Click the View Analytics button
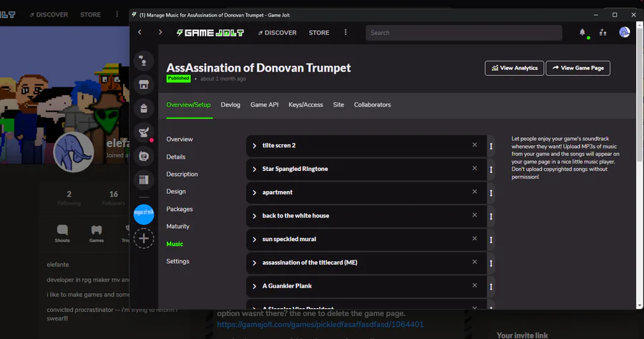The height and width of the screenshot is (339, 644). point(514,68)
